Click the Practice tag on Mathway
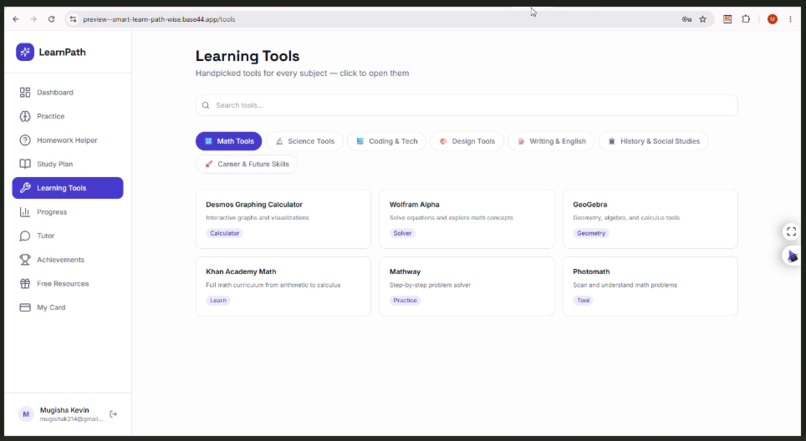Viewport: 806px width, 441px height. 405,301
